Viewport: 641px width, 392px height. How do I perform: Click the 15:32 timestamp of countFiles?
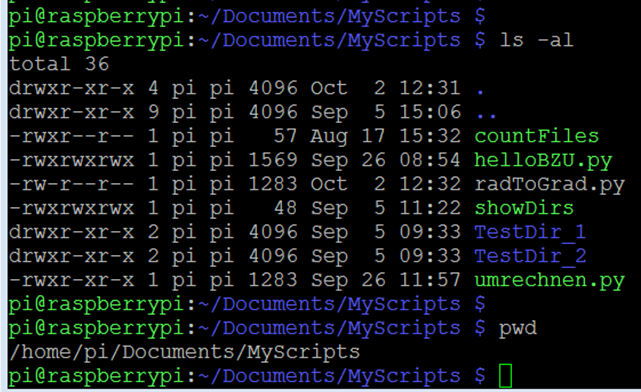430,136
